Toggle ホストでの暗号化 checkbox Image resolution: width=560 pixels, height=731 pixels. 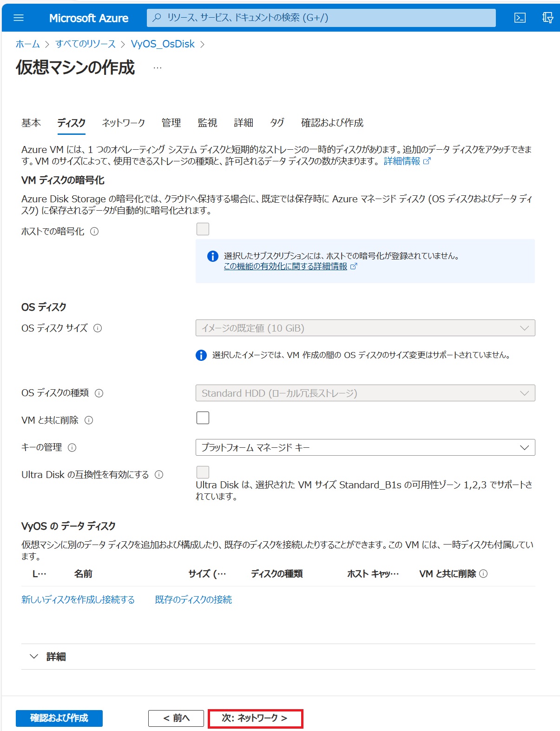pyautogui.click(x=203, y=229)
